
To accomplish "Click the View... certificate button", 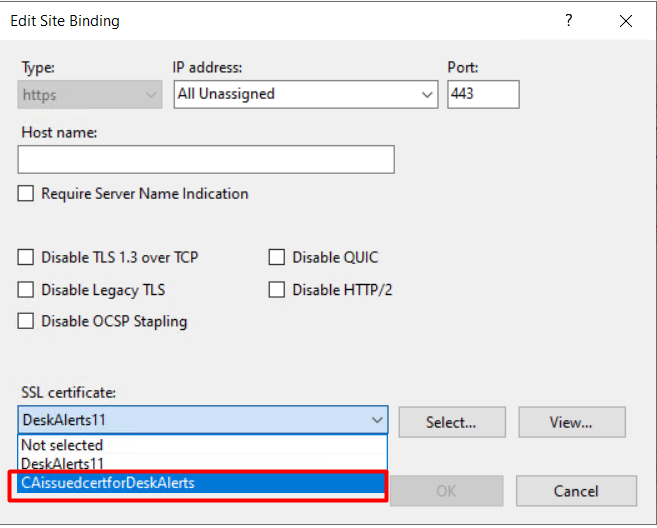I will (x=571, y=422).
